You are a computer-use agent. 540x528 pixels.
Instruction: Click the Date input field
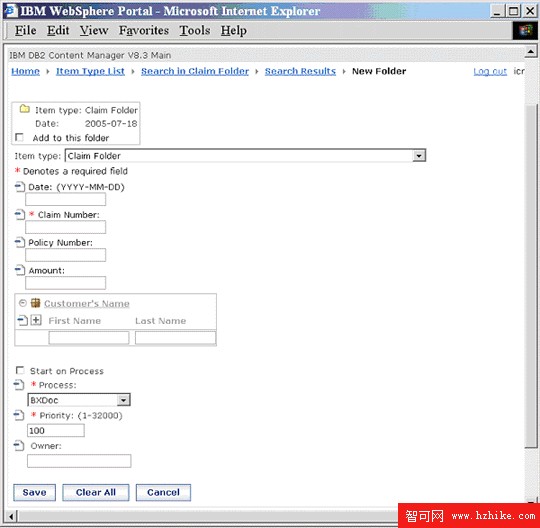(65, 199)
